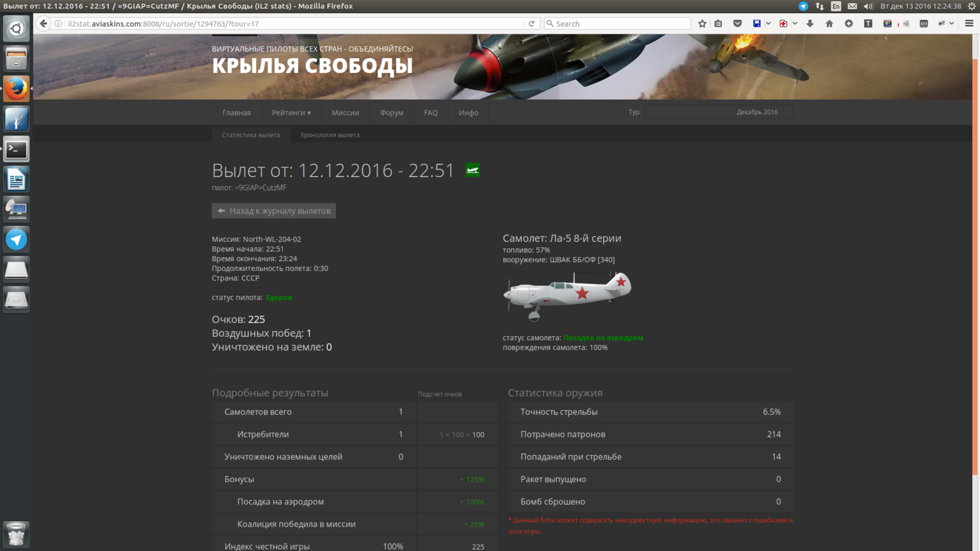Expand the Рейтинги dropdown menu
980x551 pixels.
pos(291,113)
